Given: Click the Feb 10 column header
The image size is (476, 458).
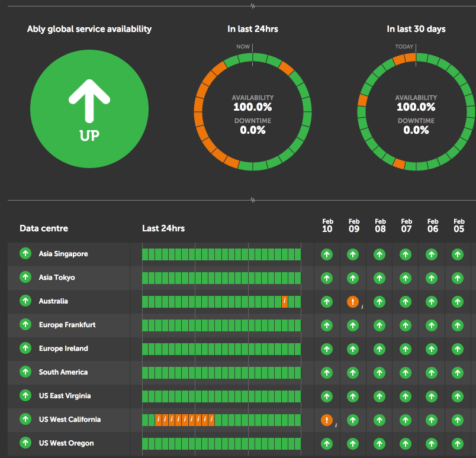Looking at the screenshot, I should (327, 225).
